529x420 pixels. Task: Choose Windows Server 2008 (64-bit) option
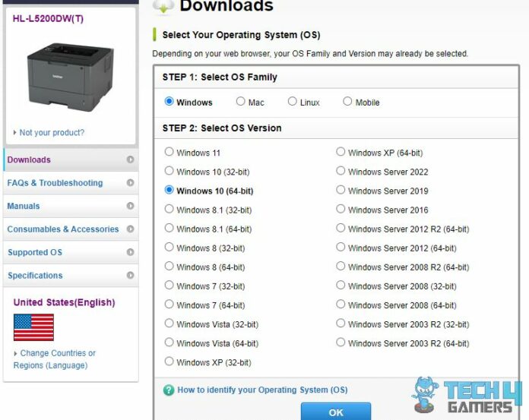click(x=341, y=304)
